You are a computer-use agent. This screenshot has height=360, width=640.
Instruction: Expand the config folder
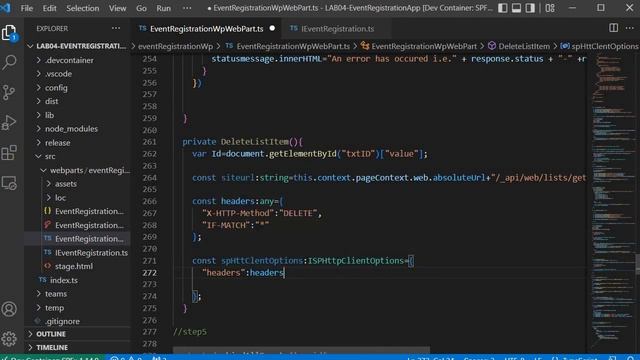tap(78, 88)
